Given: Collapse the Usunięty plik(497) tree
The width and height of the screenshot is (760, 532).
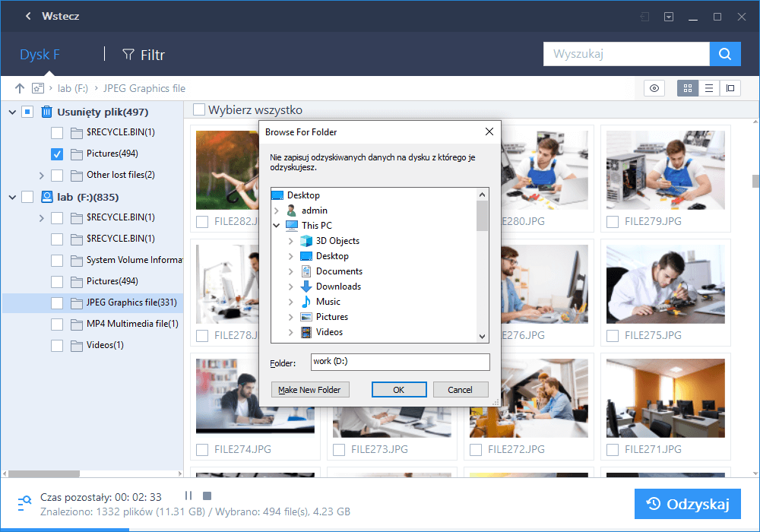Looking at the screenshot, I should (x=12, y=111).
